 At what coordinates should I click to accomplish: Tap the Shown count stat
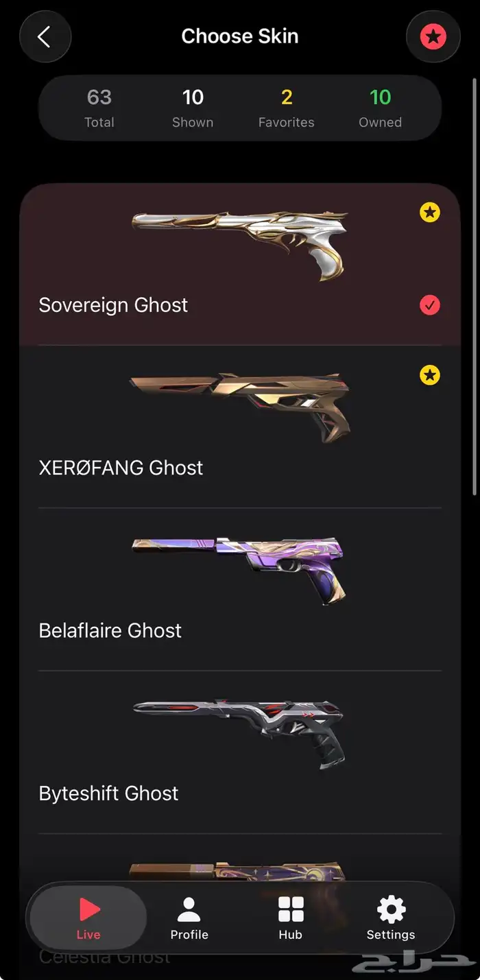(x=193, y=108)
